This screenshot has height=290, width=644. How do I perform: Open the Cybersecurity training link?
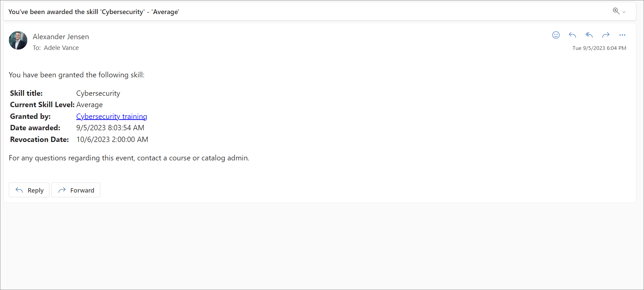pyautogui.click(x=111, y=116)
